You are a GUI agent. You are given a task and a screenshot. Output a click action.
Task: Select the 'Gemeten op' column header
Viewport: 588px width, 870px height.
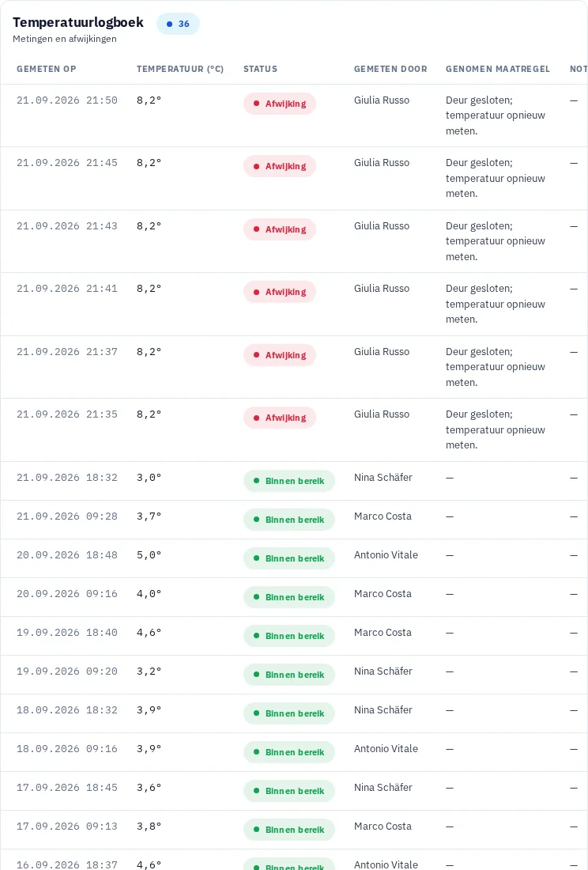[47, 69]
